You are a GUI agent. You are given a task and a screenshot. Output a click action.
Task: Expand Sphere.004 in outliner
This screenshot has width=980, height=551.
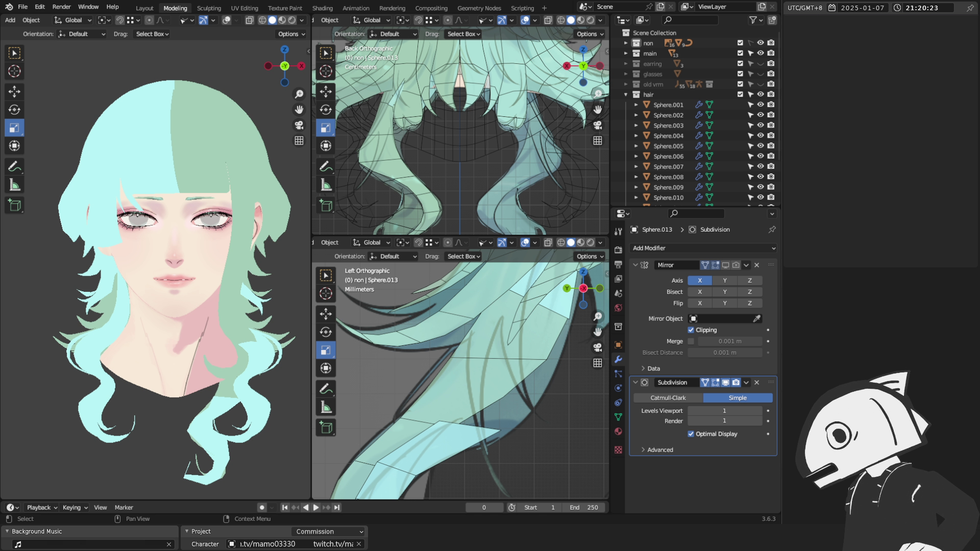(636, 136)
